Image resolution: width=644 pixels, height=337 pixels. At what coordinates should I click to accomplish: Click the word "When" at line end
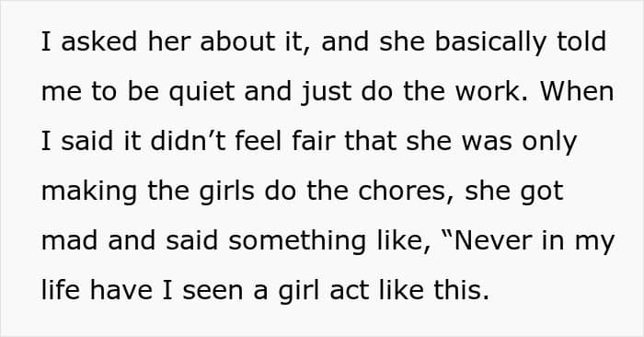pyautogui.click(x=577, y=91)
